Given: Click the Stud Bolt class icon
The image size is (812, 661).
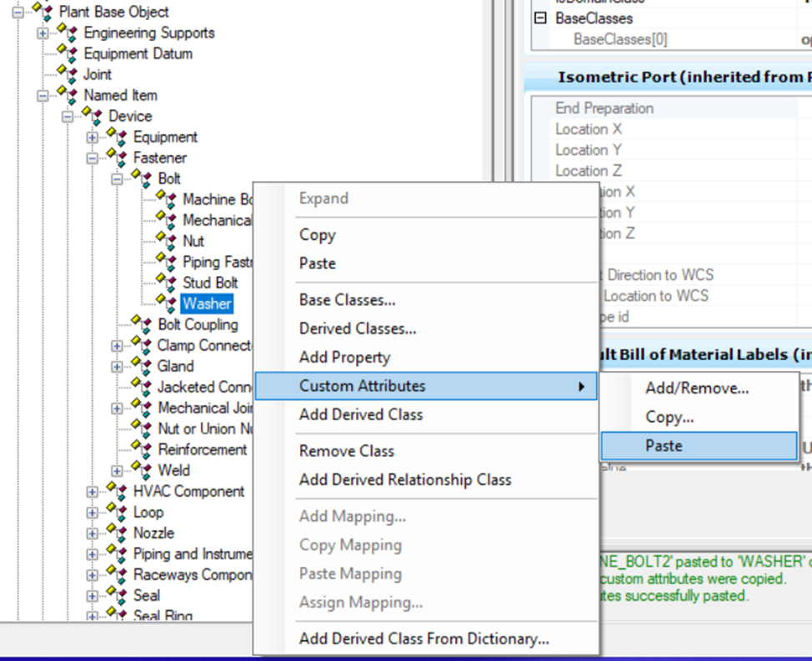Looking at the screenshot, I should pyautogui.click(x=166, y=283).
